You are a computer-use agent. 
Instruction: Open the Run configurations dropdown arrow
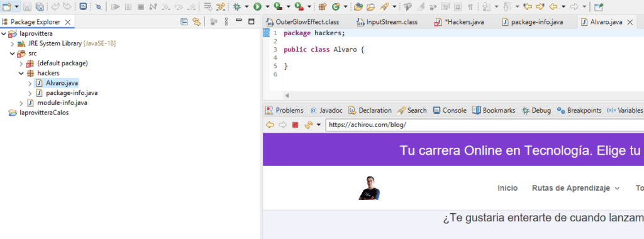[x=267, y=6]
